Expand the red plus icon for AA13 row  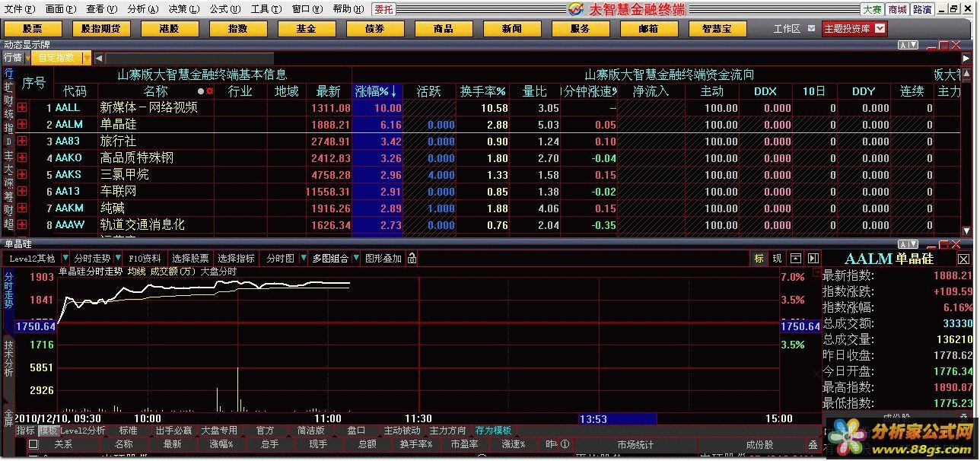[x=21, y=192]
